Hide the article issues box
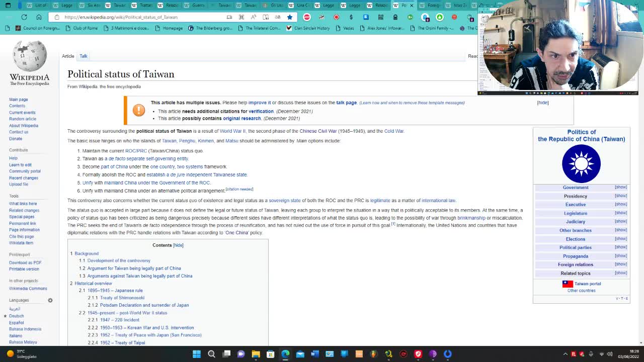This screenshot has width=644, height=362. (542, 103)
